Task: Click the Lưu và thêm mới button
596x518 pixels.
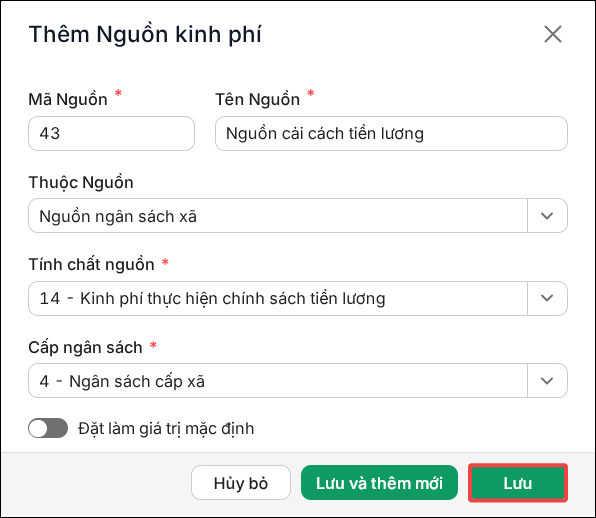Action: [379, 483]
